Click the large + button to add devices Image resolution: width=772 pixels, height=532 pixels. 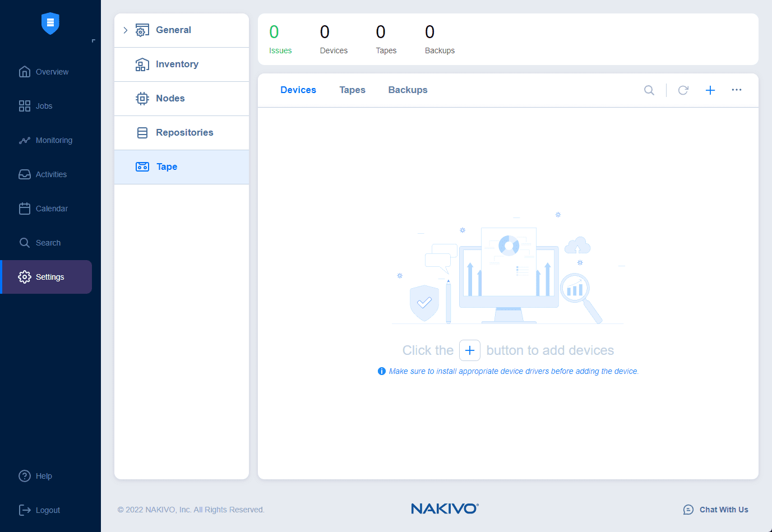pos(470,350)
